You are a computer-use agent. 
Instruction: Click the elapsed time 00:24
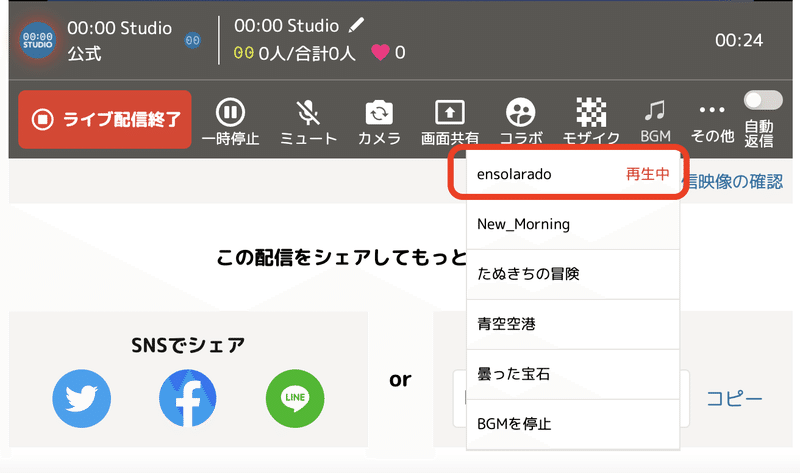click(x=739, y=40)
